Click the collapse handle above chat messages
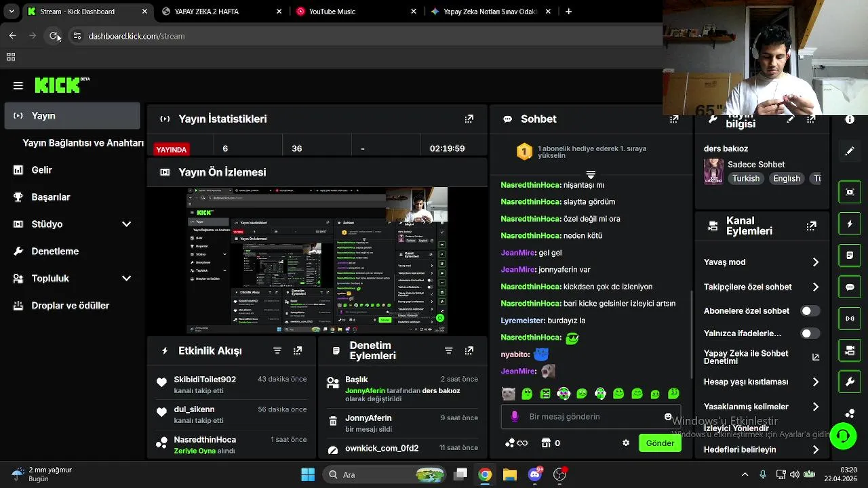The height and width of the screenshot is (488, 868). click(591, 175)
